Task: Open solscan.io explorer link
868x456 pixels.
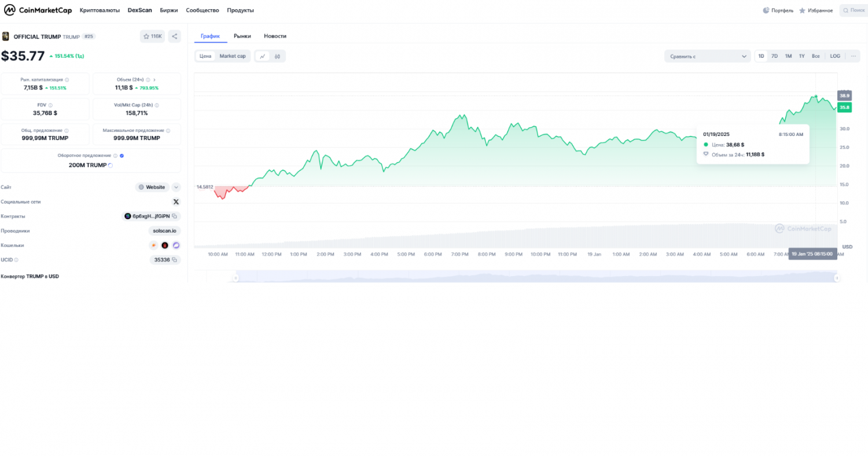Action: click(x=165, y=230)
